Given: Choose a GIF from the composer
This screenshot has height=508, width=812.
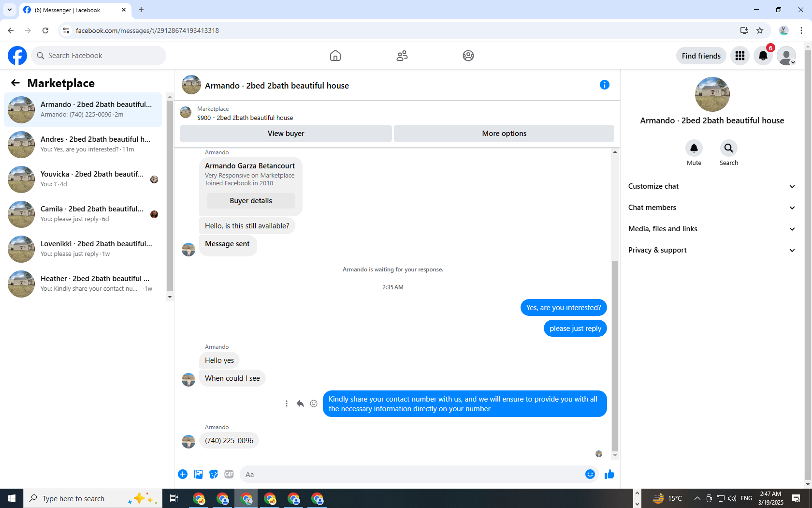Looking at the screenshot, I should [229, 474].
